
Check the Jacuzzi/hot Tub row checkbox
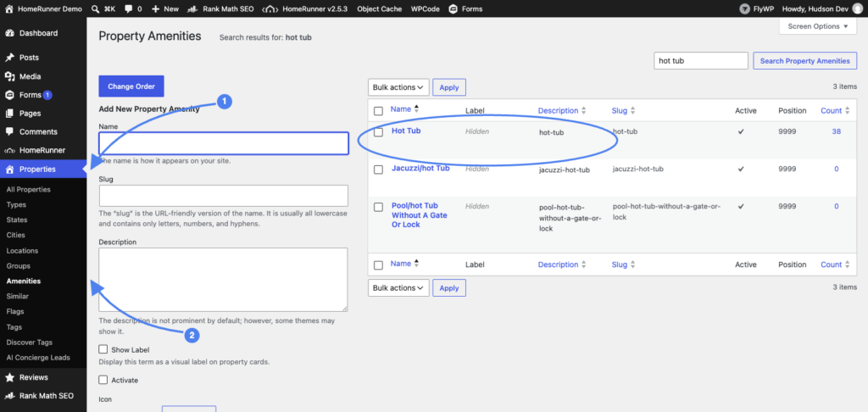pyautogui.click(x=379, y=170)
